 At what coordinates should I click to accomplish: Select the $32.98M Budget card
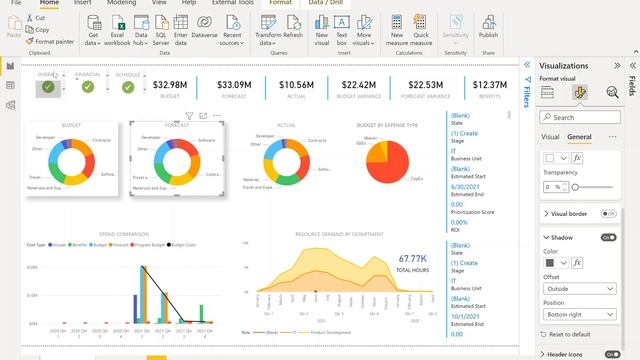click(170, 89)
